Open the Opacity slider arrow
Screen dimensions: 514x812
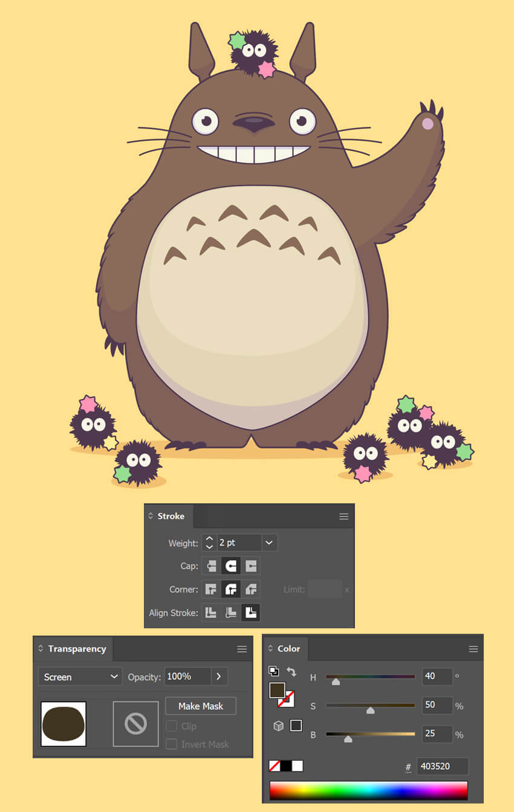click(x=219, y=677)
